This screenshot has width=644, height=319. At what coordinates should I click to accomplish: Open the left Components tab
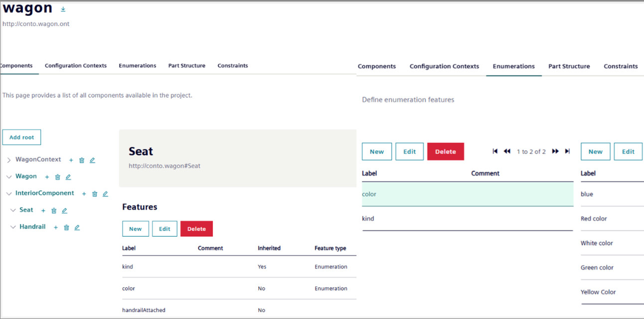16,65
